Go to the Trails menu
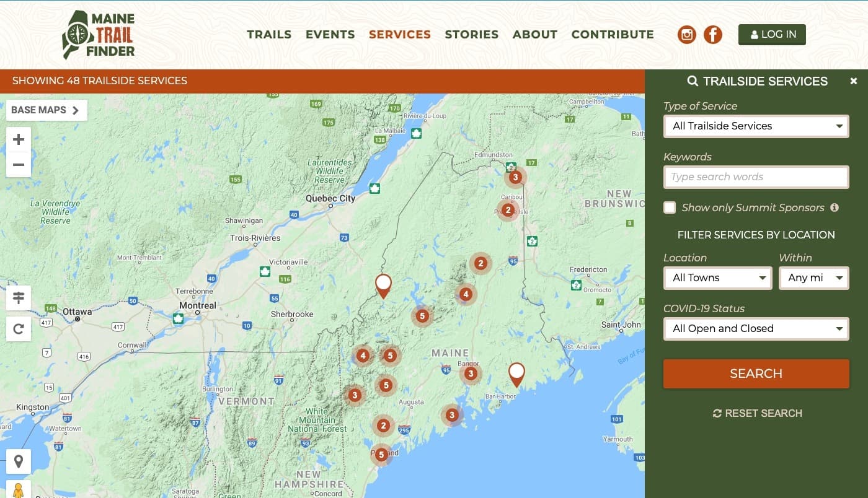Screen dimensions: 868x498 tap(269, 35)
